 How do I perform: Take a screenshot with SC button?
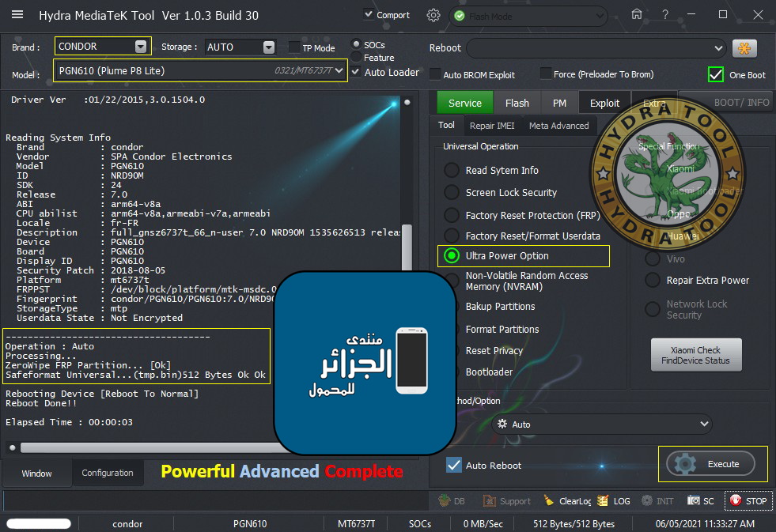[701, 500]
